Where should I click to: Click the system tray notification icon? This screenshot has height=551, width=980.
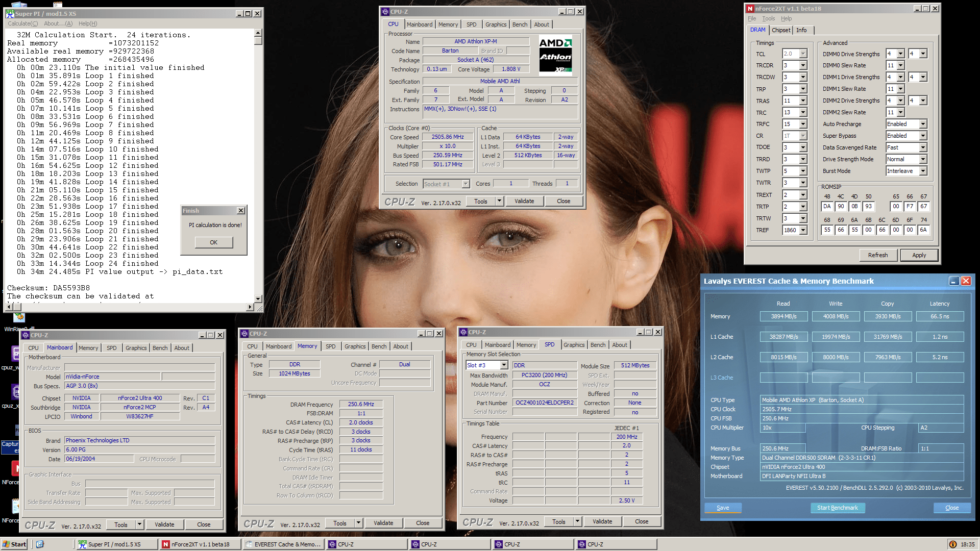coord(952,544)
